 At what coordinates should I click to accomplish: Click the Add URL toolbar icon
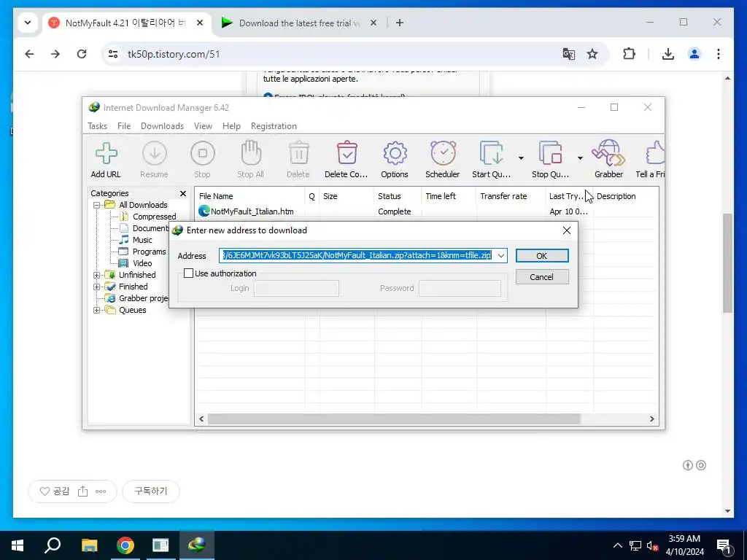[x=106, y=160]
